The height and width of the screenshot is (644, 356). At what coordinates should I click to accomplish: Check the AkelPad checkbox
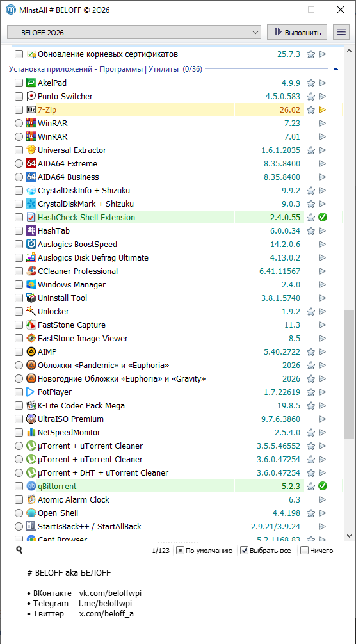pos(19,83)
